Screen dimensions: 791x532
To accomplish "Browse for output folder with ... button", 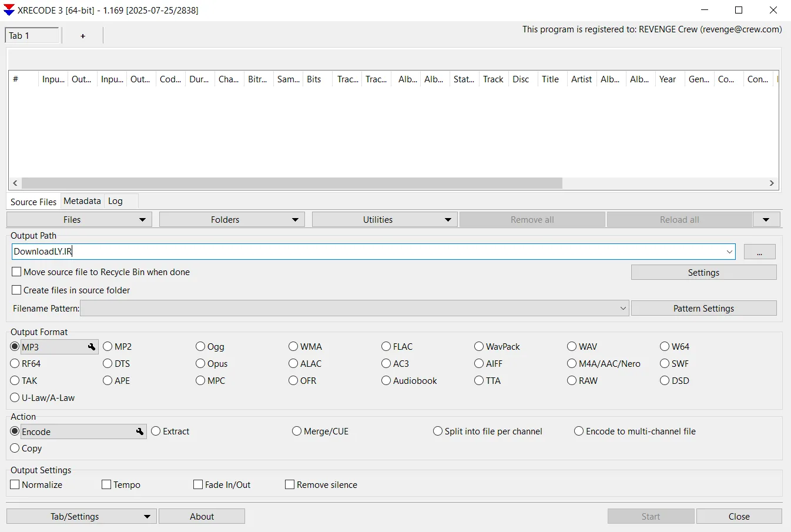I will coord(760,252).
